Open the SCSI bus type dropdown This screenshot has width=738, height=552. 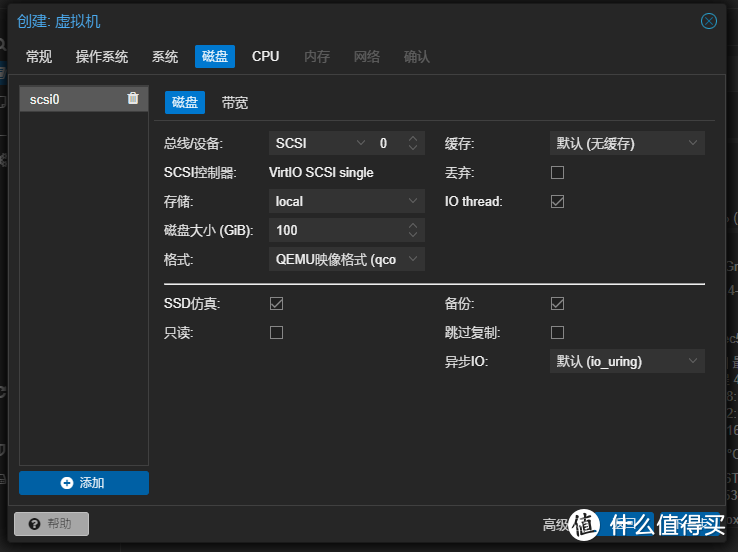click(319, 144)
